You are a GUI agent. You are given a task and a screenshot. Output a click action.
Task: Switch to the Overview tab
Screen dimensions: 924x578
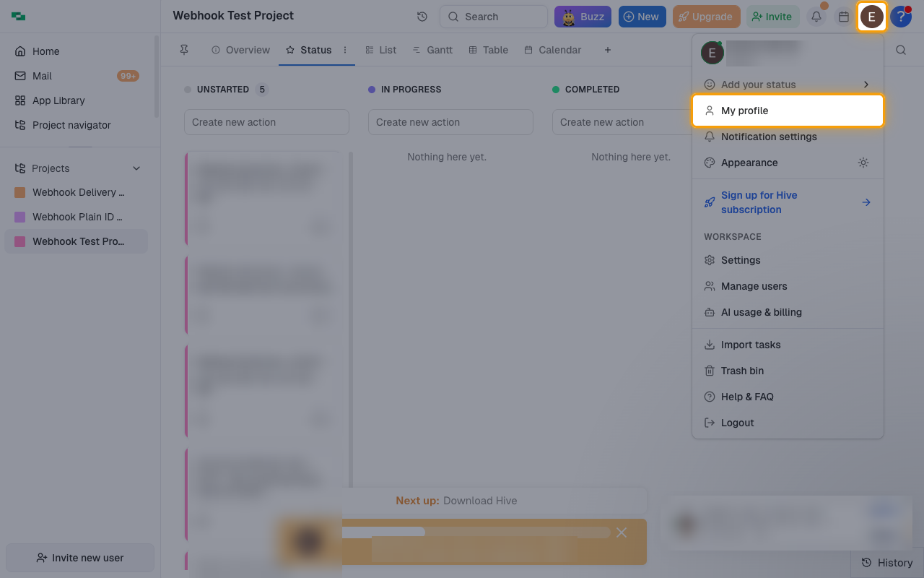pyautogui.click(x=241, y=50)
